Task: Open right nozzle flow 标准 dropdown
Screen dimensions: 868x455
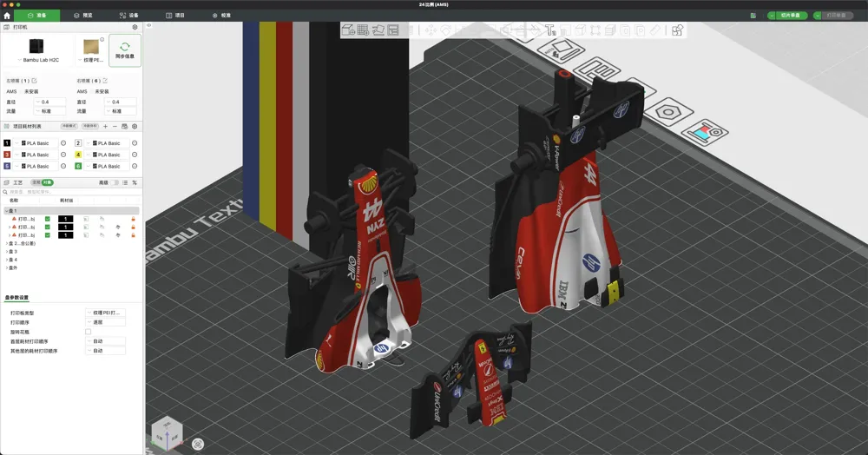Action: [121, 111]
